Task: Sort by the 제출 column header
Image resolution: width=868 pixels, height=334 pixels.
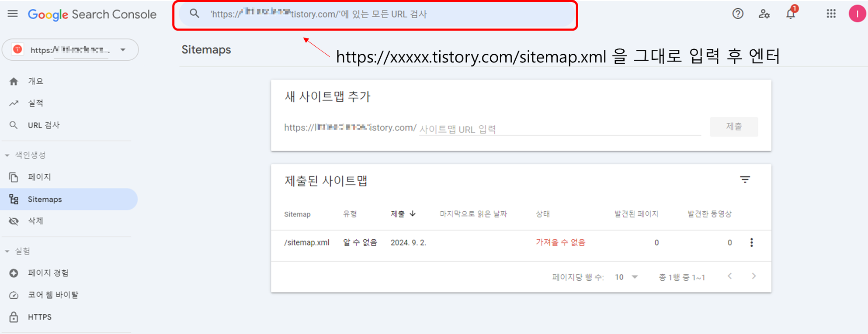Action: coord(403,214)
